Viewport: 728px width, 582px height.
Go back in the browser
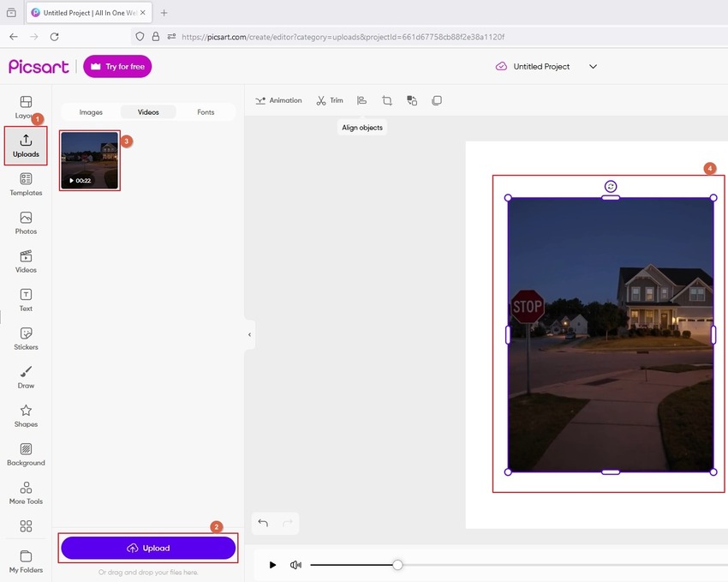[14, 37]
